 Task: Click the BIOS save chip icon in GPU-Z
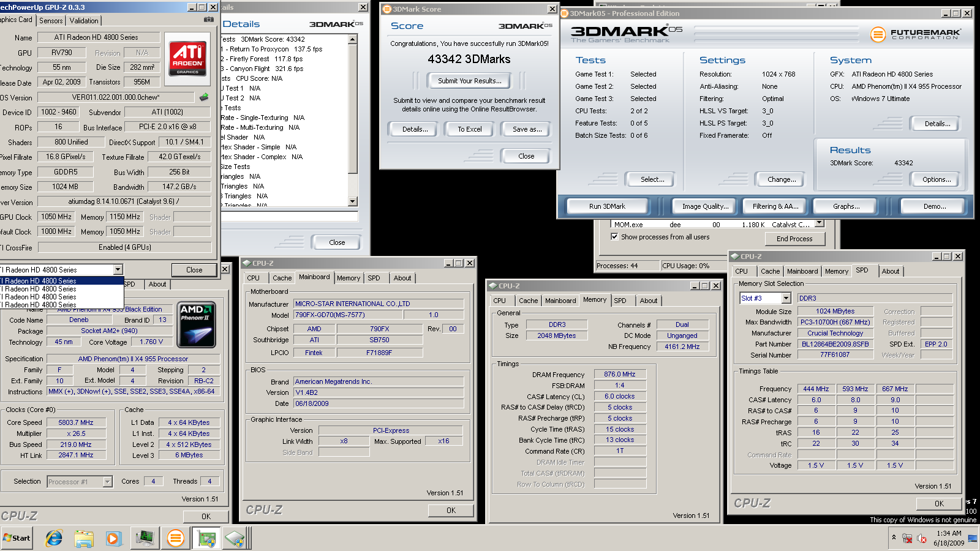click(x=204, y=97)
